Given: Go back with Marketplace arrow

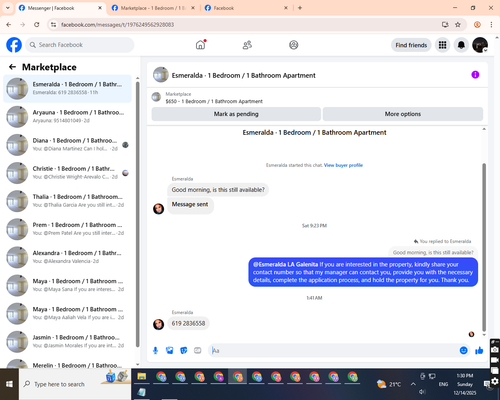Looking at the screenshot, I should pos(12,67).
